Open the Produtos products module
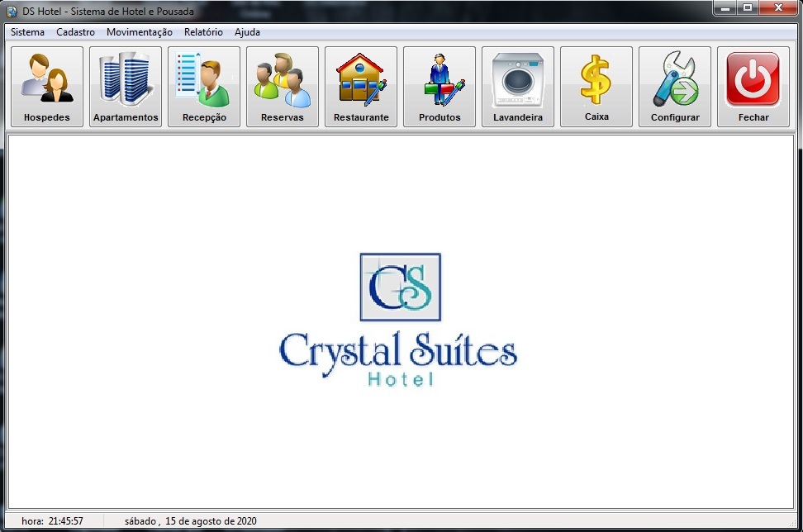Viewport: 803px width, 532px height. (440, 87)
